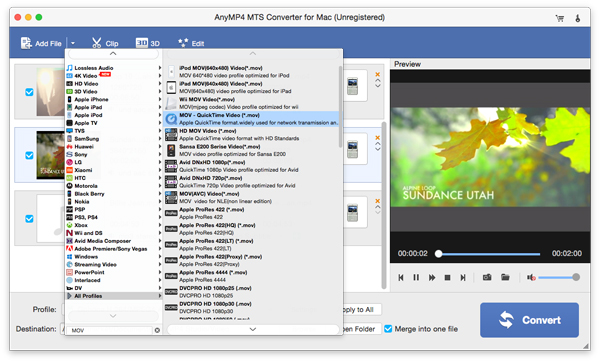Mute the preview audio

tap(531, 277)
